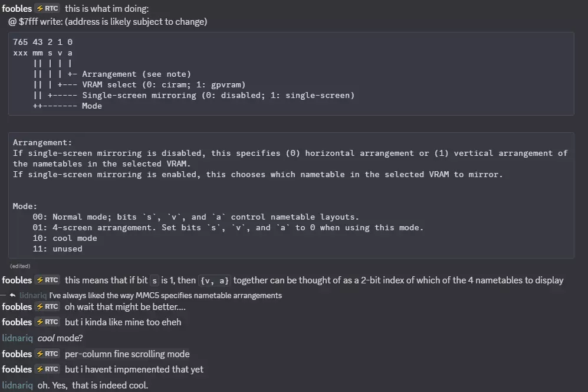This screenshot has height=392, width=588.
Task: Click the register bit layout code block
Action: (x=291, y=74)
